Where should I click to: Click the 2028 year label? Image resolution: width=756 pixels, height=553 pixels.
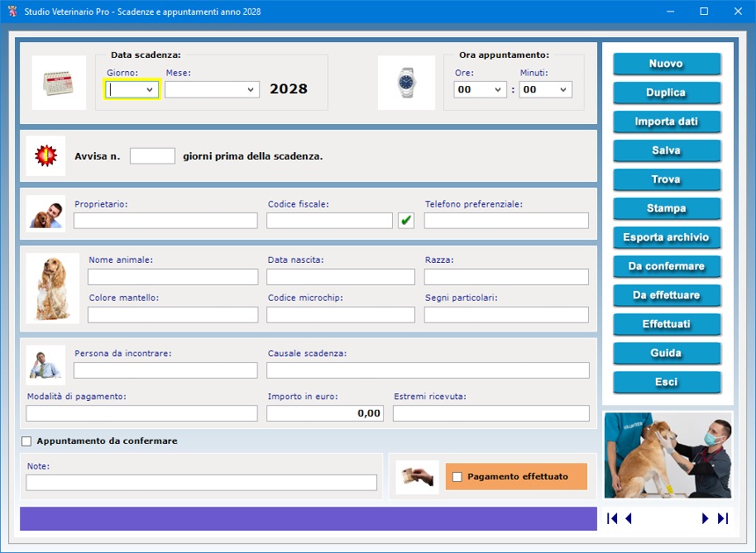coord(288,89)
